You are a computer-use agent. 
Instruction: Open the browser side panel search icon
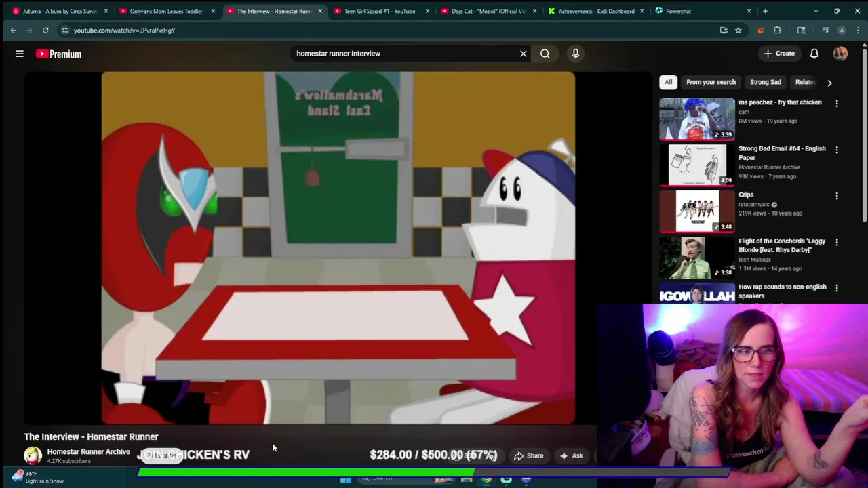[x=802, y=30]
